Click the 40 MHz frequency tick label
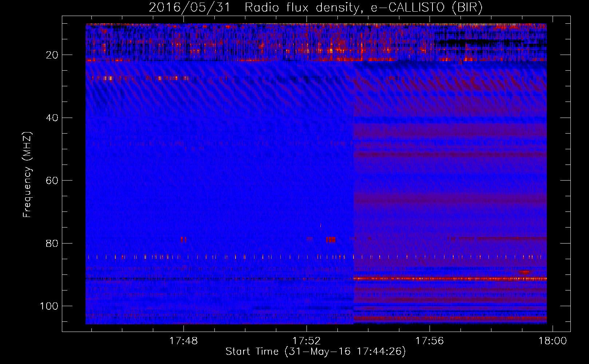This screenshot has height=364, width=589. point(52,118)
